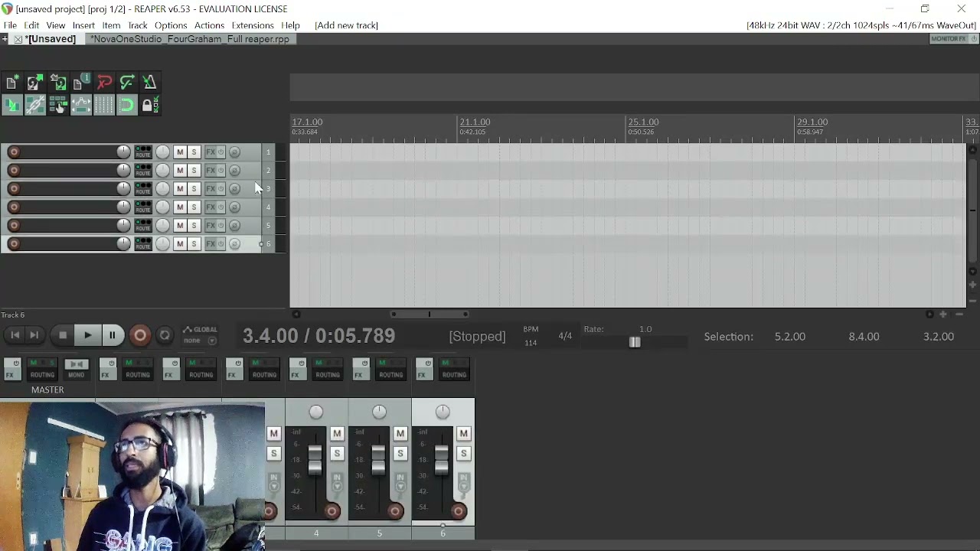Switch to NovaOneStudio_FourGraham_Full reaper.rpp tab
980x551 pixels.
pyautogui.click(x=189, y=39)
